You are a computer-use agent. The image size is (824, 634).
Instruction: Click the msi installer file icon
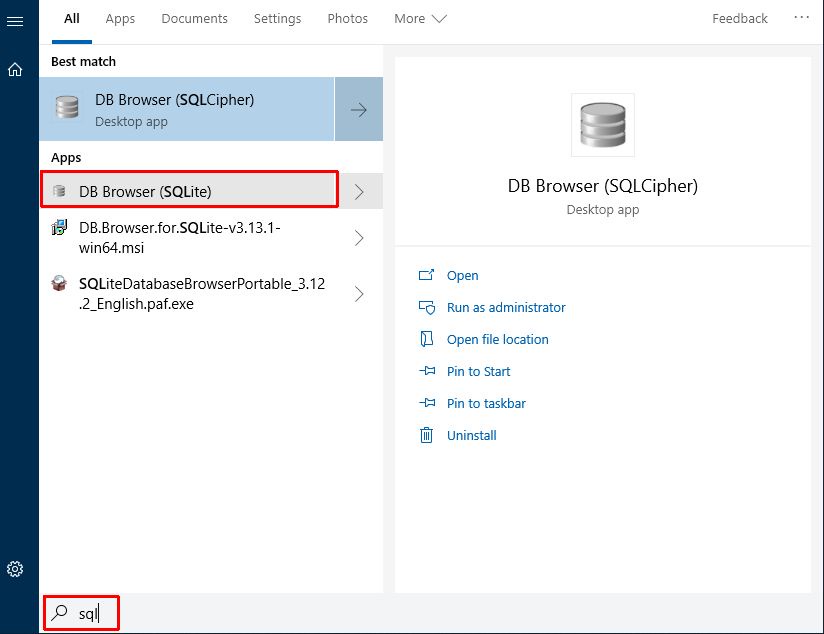tap(59, 228)
